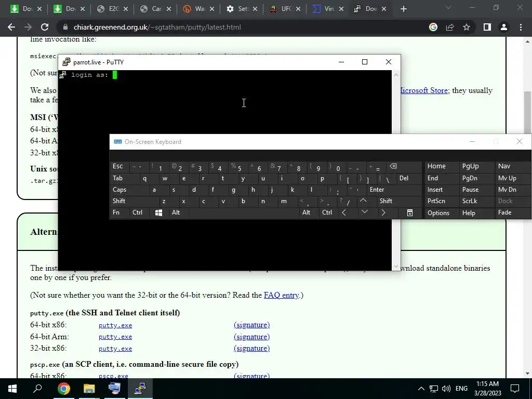
Task: Open the network icon in system tray
Action: click(x=434, y=389)
